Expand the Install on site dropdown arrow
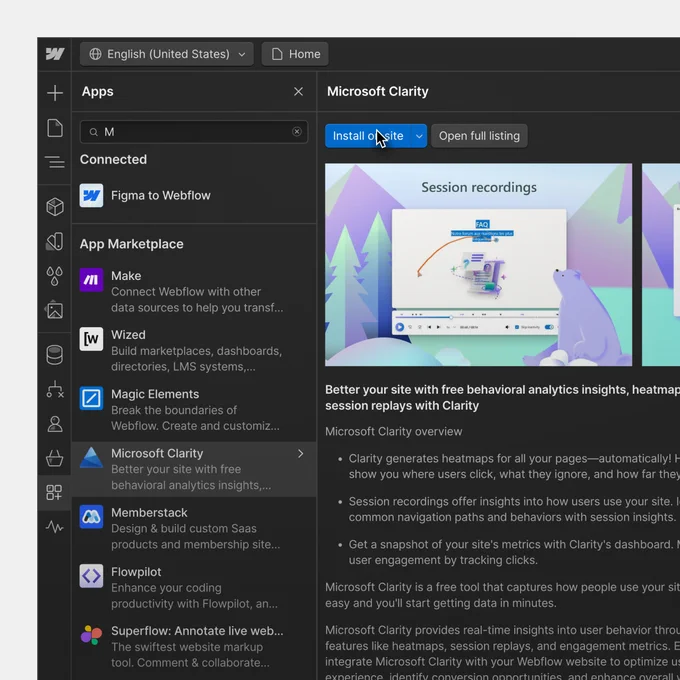680x680 pixels. (x=419, y=136)
